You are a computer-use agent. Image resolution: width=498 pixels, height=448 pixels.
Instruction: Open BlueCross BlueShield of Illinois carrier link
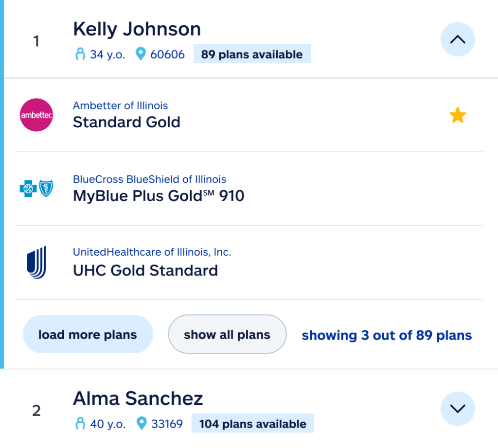(149, 179)
